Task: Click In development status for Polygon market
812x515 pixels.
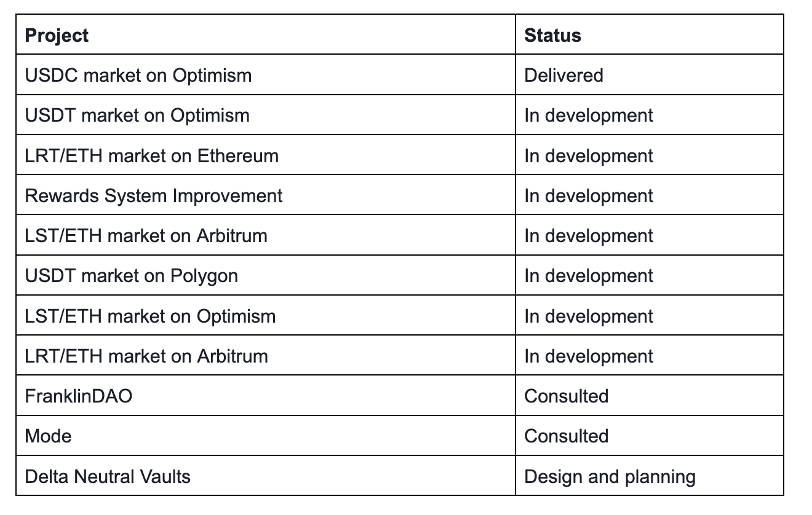Action: 589,276
